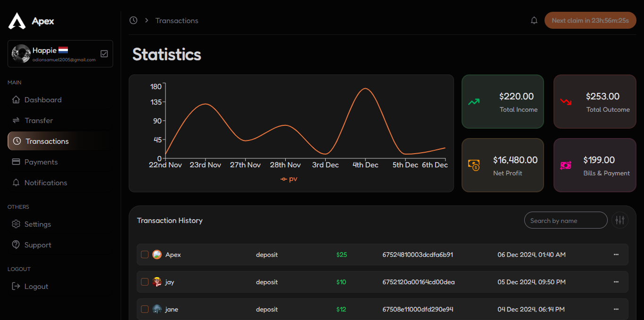Tick the checkbox for the jane transaction
644x320 pixels.
pos(145,309)
